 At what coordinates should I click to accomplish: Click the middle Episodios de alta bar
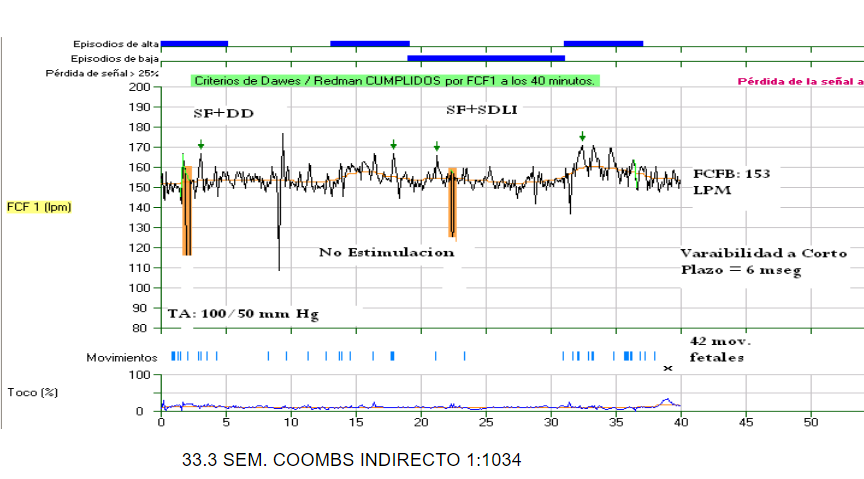click(x=369, y=44)
